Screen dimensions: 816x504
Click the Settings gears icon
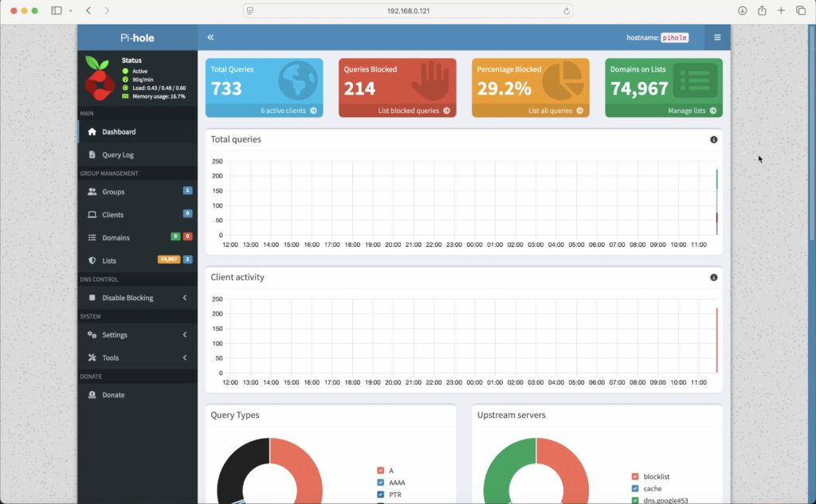(x=92, y=335)
